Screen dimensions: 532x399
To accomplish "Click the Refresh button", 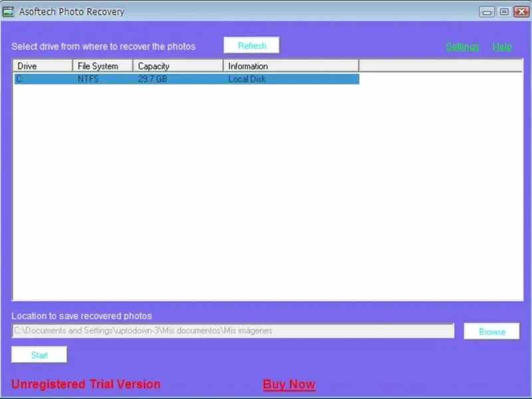I will click(x=252, y=45).
